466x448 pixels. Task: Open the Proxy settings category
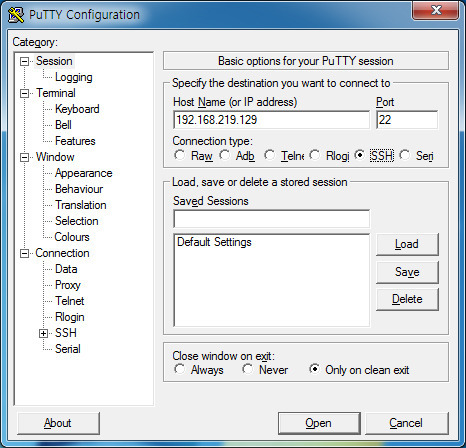68,285
